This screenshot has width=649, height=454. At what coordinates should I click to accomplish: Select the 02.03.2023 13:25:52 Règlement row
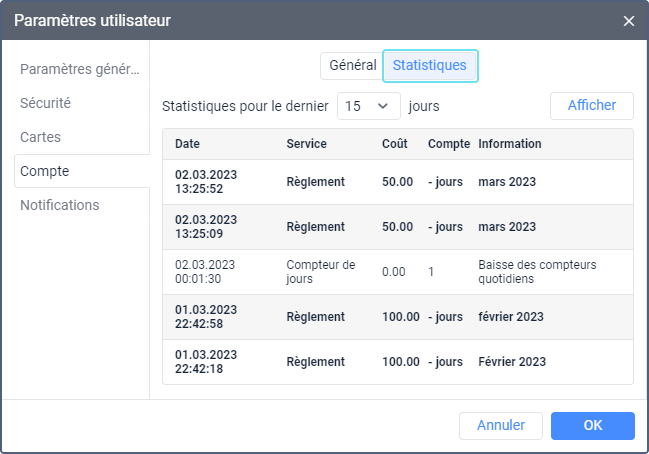(x=397, y=182)
